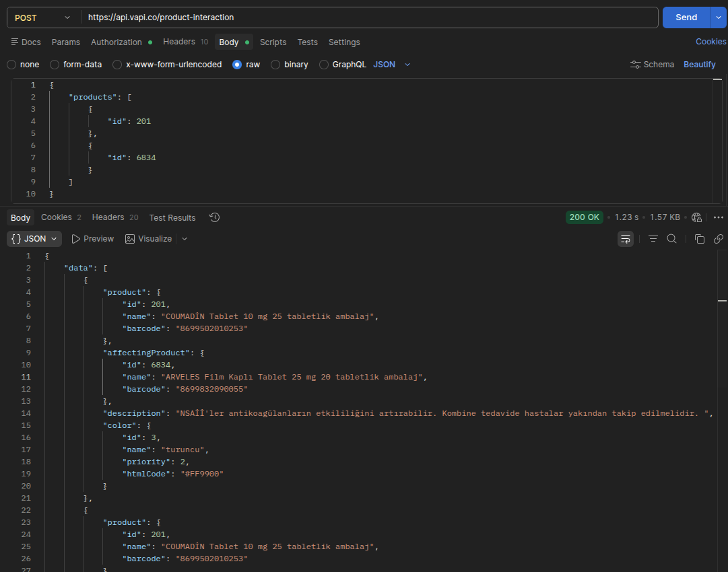Expand the JSON raw type dropdown
The image size is (728, 572).
click(392, 65)
